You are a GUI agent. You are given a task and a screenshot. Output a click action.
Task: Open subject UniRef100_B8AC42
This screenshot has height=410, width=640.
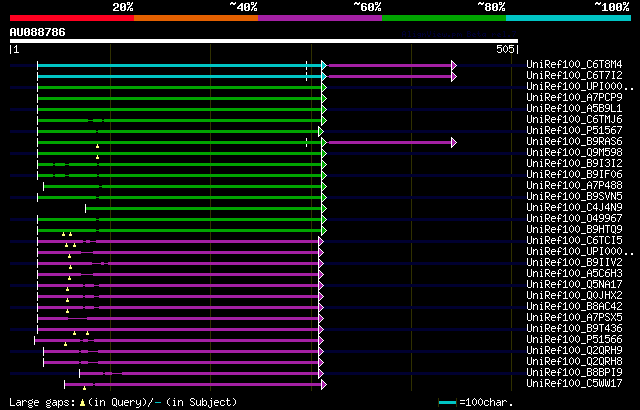[574, 307]
